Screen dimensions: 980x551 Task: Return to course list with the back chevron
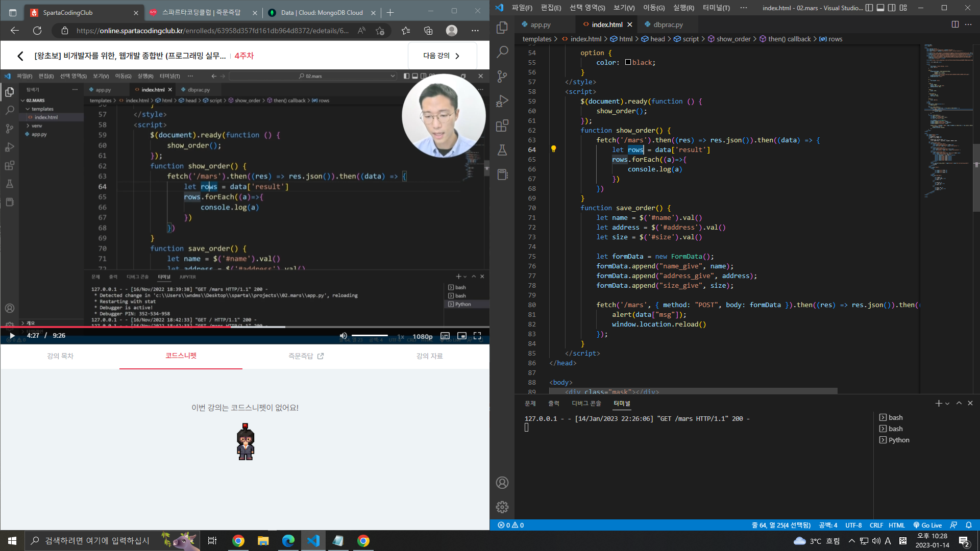[x=20, y=56]
